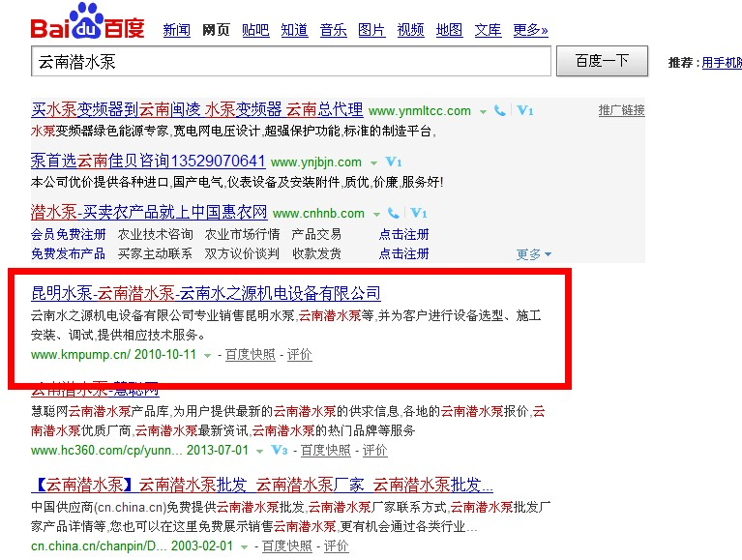The height and width of the screenshot is (560, 742).
Task: Open dropdown arrow after www.cnhnb.com
Action: (376, 215)
